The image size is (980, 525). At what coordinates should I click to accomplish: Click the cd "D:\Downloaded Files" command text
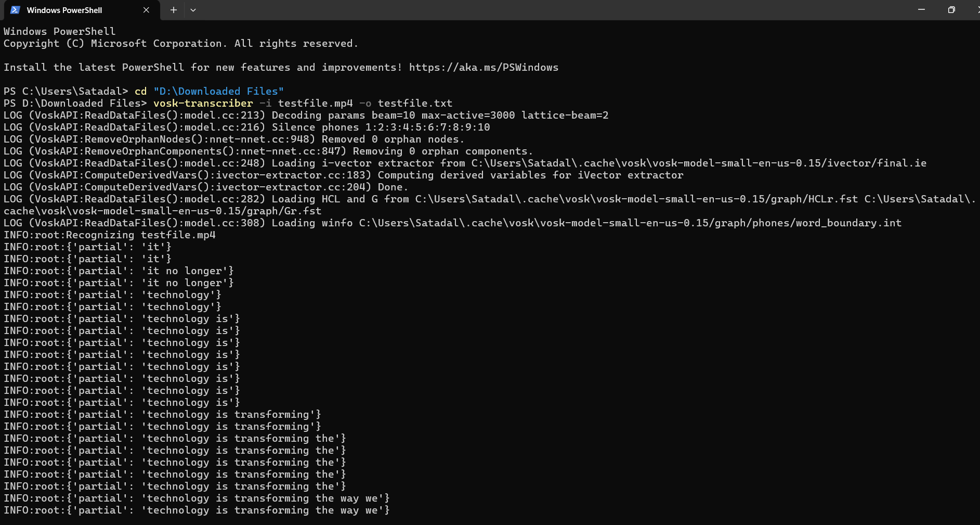[209, 91]
